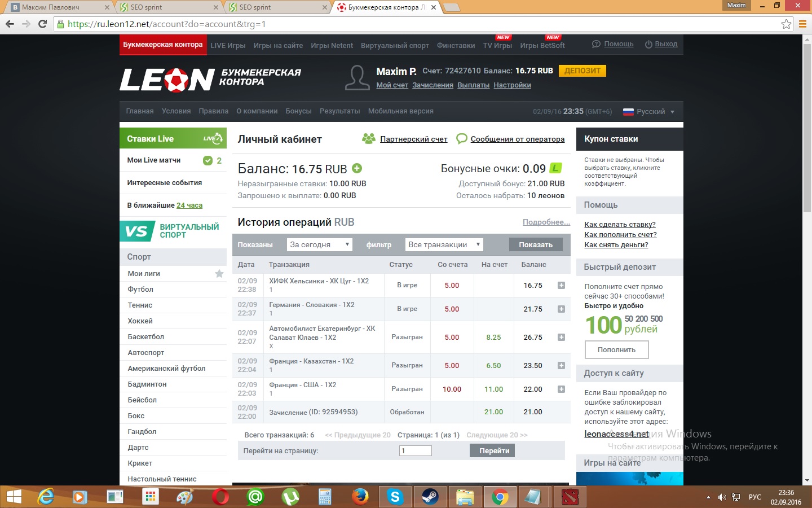Open Firefox from the taskbar

coord(360,497)
